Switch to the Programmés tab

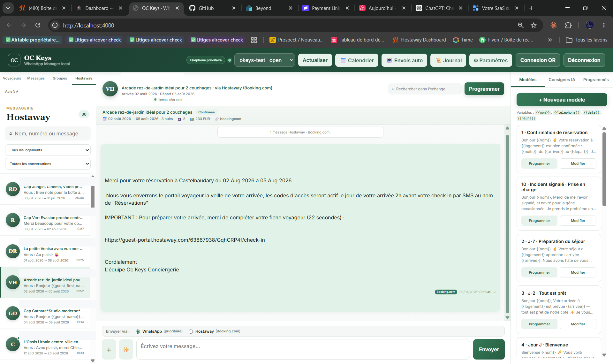click(596, 80)
